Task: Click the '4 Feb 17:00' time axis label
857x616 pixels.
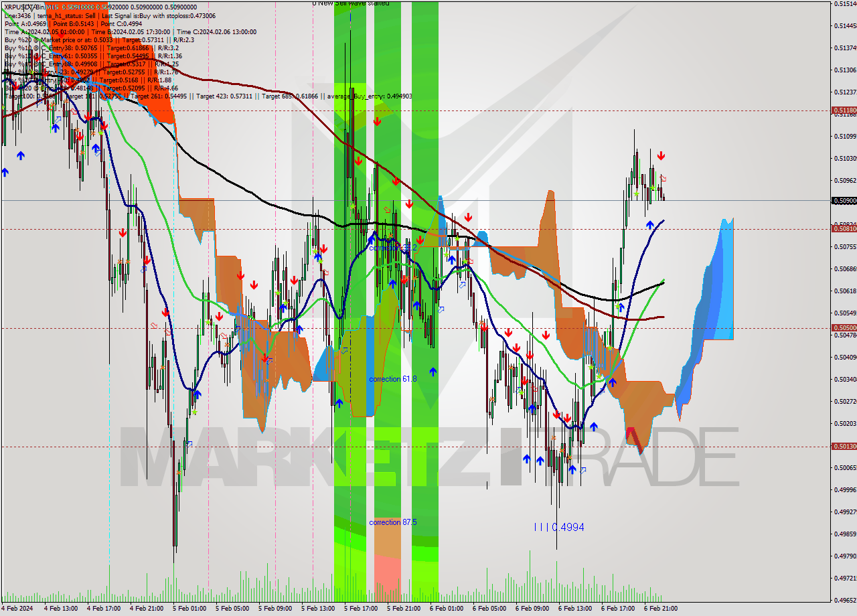Action: [x=104, y=609]
